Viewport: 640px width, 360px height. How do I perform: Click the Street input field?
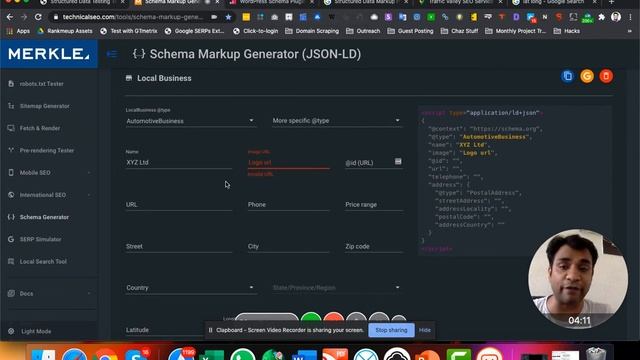click(x=178, y=247)
